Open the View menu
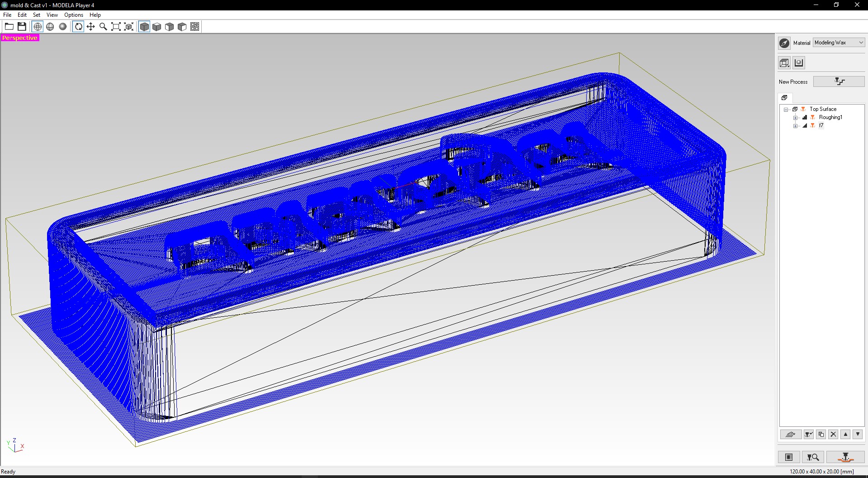The width and height of the screenshot is (868, 478). [x=52, y=14]
